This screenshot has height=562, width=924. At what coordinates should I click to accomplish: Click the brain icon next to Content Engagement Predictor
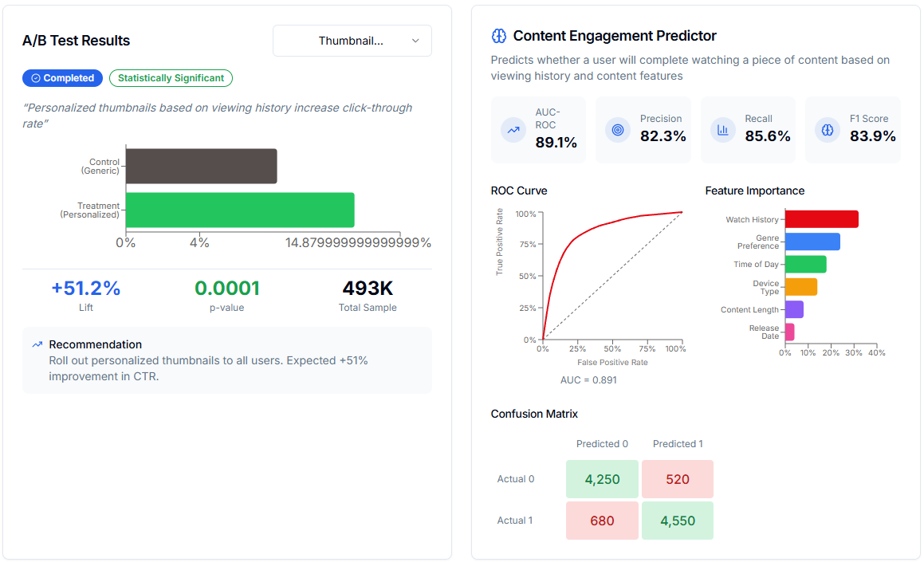[x=498, y=35]
